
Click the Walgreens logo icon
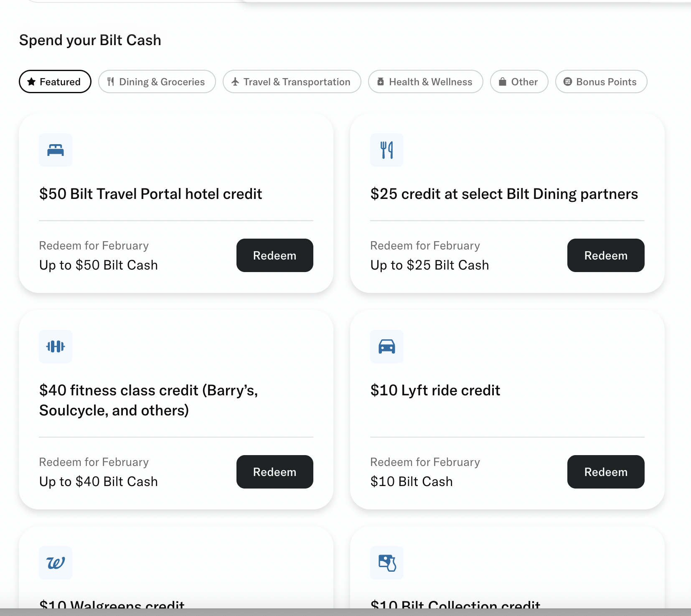[56, 563]
